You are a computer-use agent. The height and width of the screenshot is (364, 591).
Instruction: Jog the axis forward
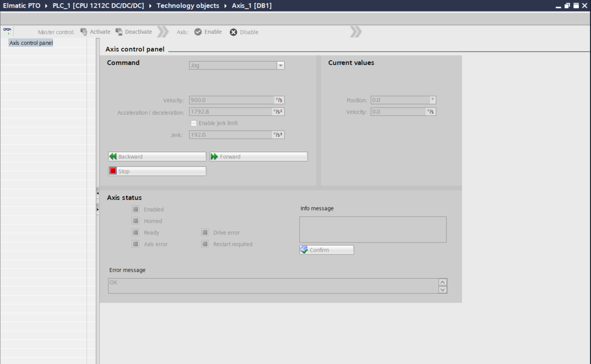point(258,157)
